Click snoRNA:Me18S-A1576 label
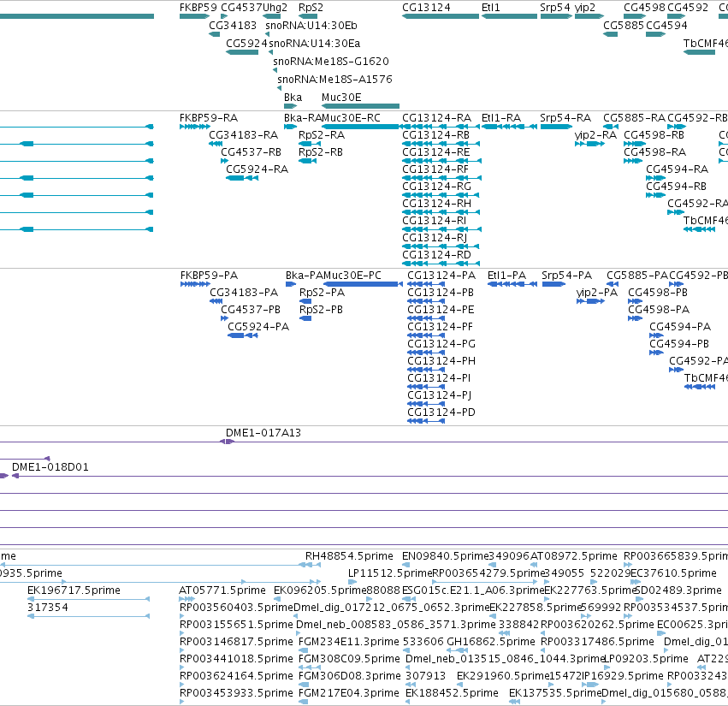This screenshot has height=706, width=728. coord(334,79)
